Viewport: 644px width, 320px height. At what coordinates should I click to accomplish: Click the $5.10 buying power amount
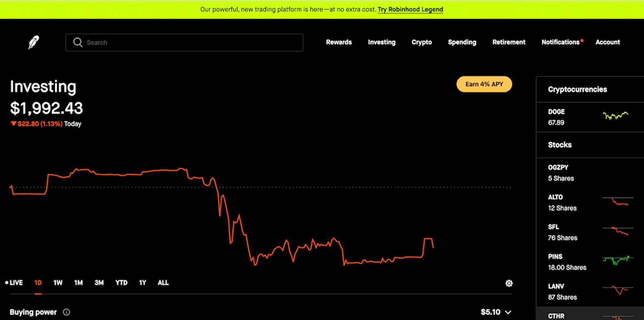tap(490, 312)
